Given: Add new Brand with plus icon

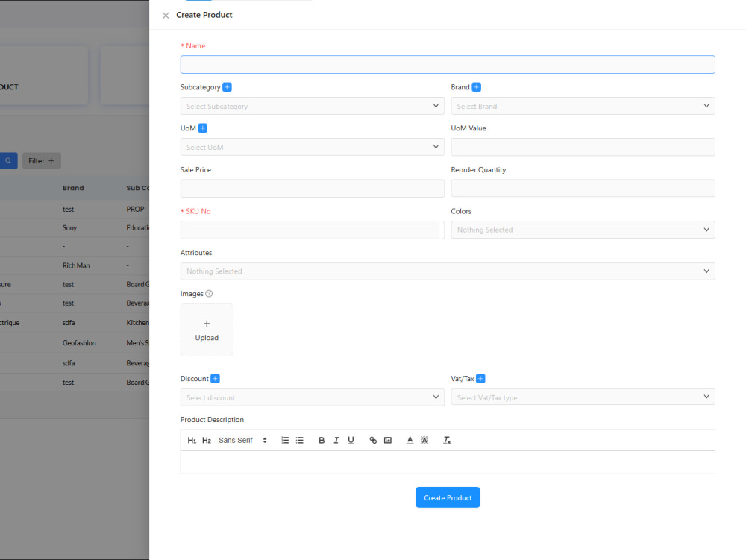Looking at the screenshot, I should [x=476, y=87].
